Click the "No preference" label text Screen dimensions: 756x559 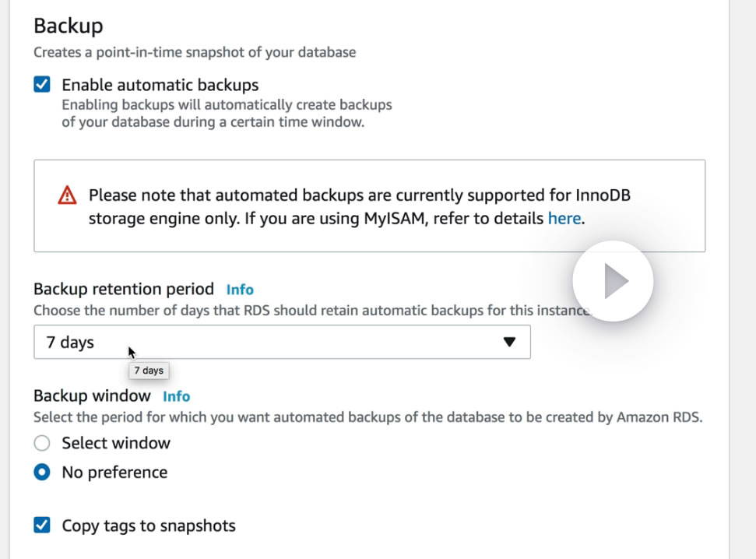pos(114,473)
